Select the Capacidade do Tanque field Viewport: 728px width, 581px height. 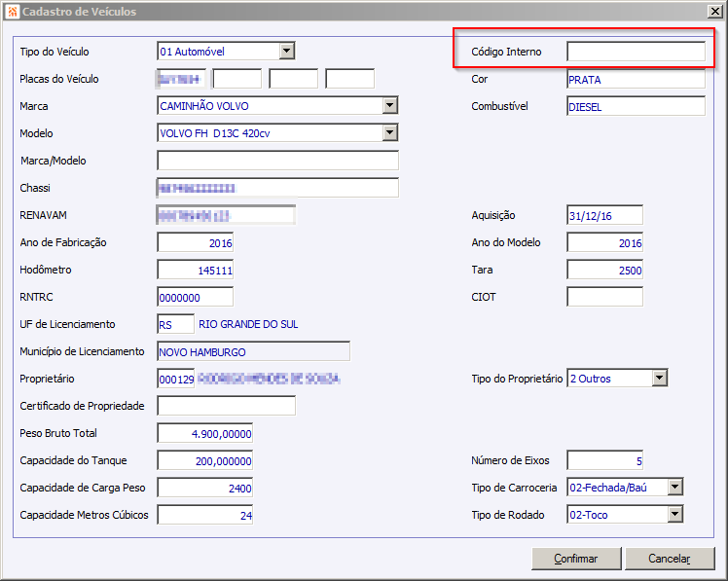204,460
